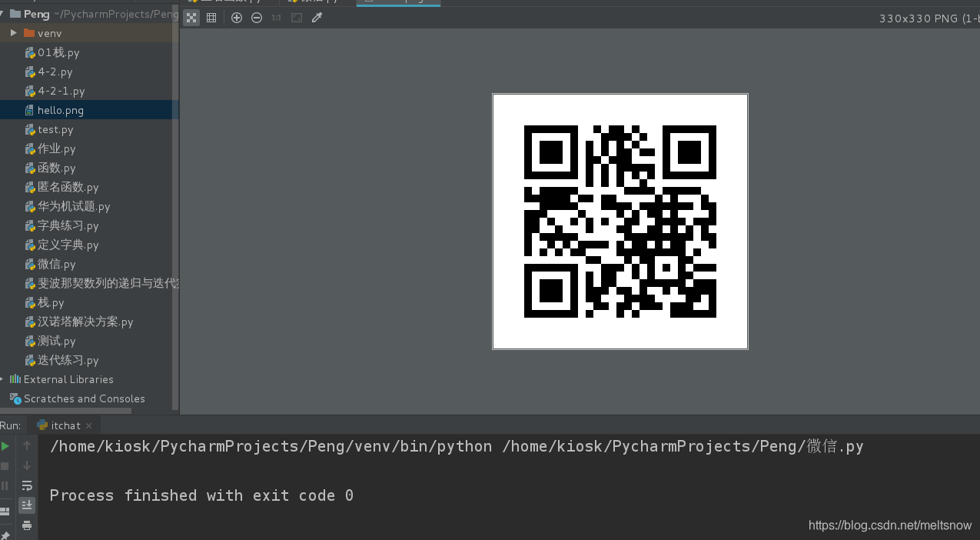Select the test.py file
Screen dimensions: 980x540
pyautogui.click(x=55, y=129)
